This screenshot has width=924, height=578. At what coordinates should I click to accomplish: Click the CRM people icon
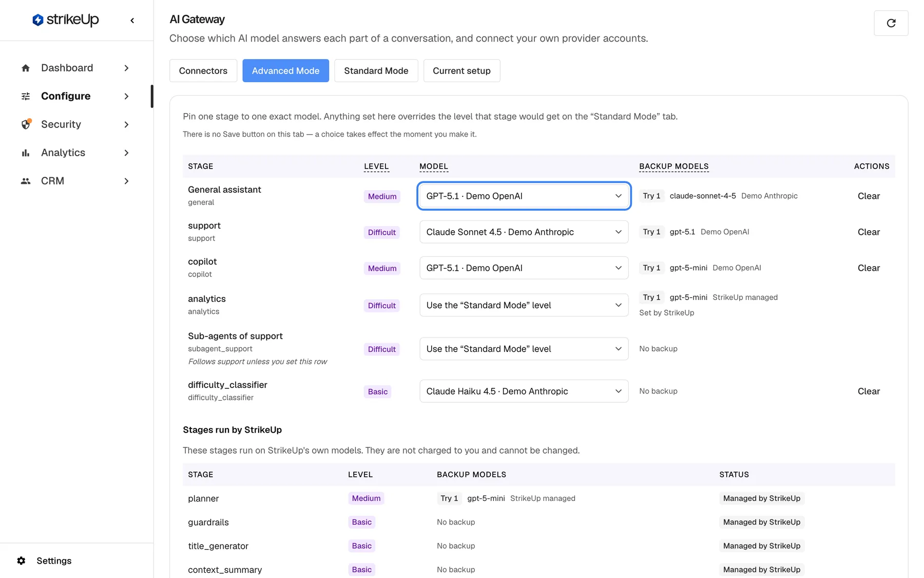(x=26, y=181)
